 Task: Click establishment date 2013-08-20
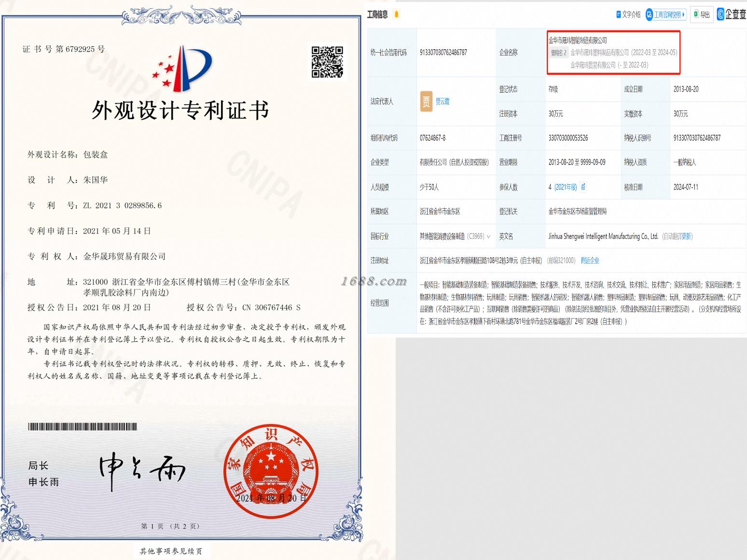tap(686, 89)
